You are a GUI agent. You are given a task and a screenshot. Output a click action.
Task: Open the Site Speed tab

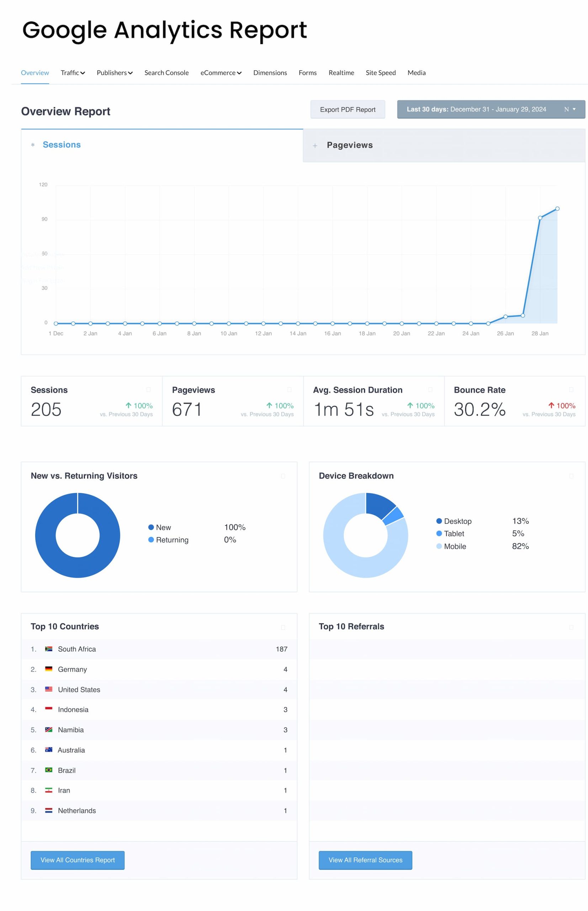pyautogui.click(x=380, y=73)
